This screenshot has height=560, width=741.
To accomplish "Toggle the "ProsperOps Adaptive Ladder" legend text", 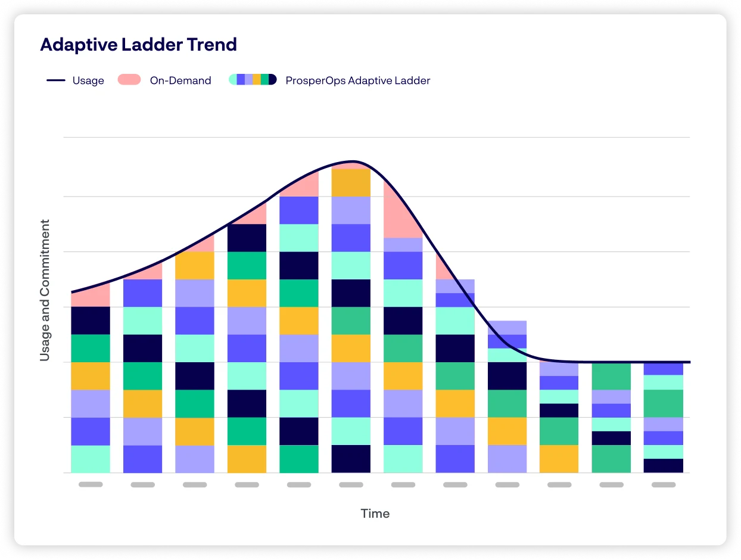I will click(357, 81).
